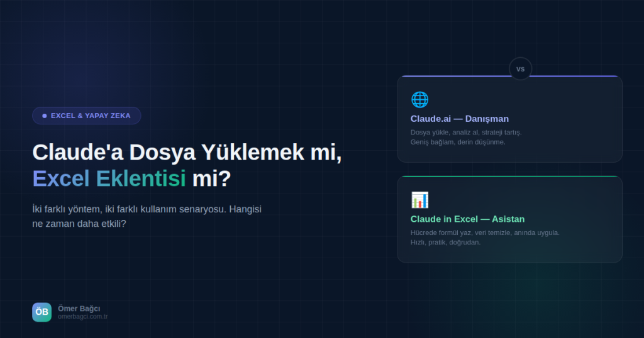Click the author name Ömer Bağcı

pos(79,308)
